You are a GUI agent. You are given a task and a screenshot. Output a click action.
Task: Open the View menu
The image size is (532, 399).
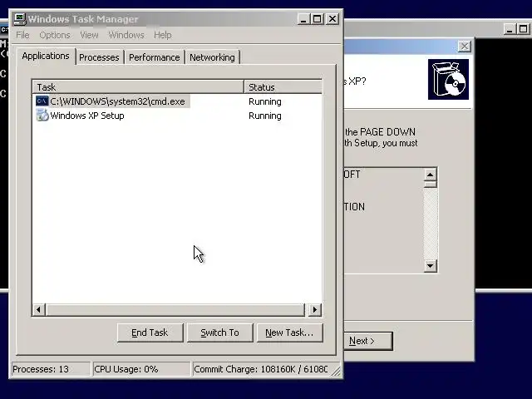[89, 35]
